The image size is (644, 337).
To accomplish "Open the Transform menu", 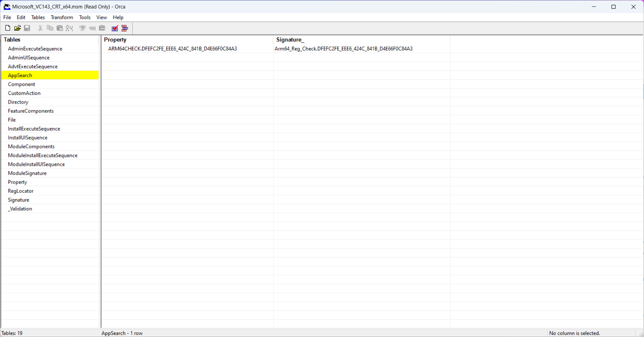I will click(62, 17).
